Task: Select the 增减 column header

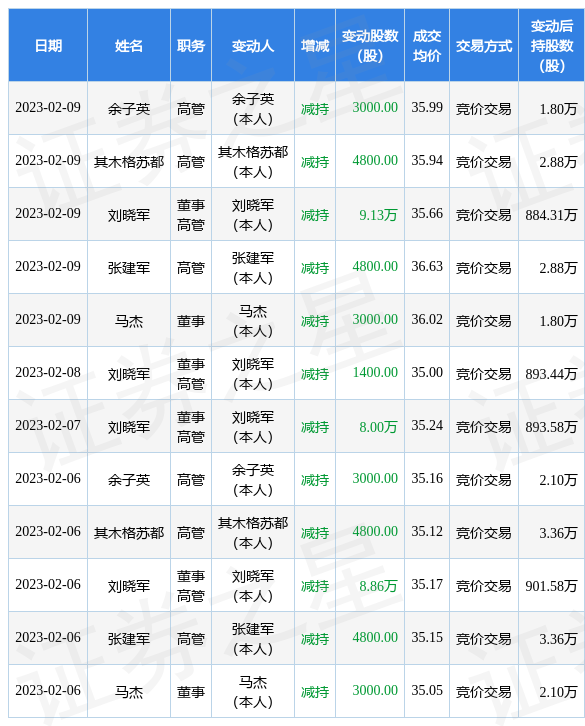Action: tap(315, 45)
